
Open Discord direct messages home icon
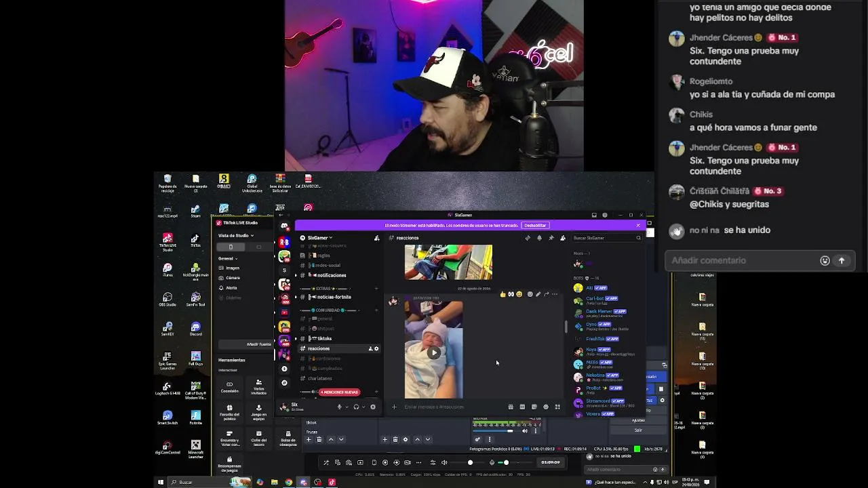[284, 226]
